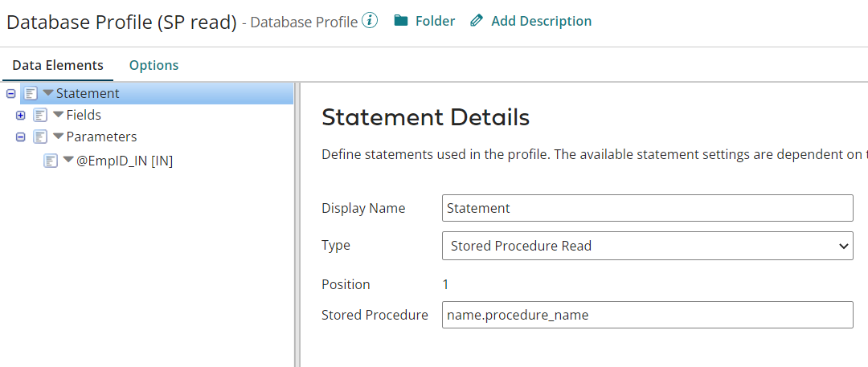Click the Folder icon in header
The width and height of the screenshot is (868, 367).
coord(401,21)
